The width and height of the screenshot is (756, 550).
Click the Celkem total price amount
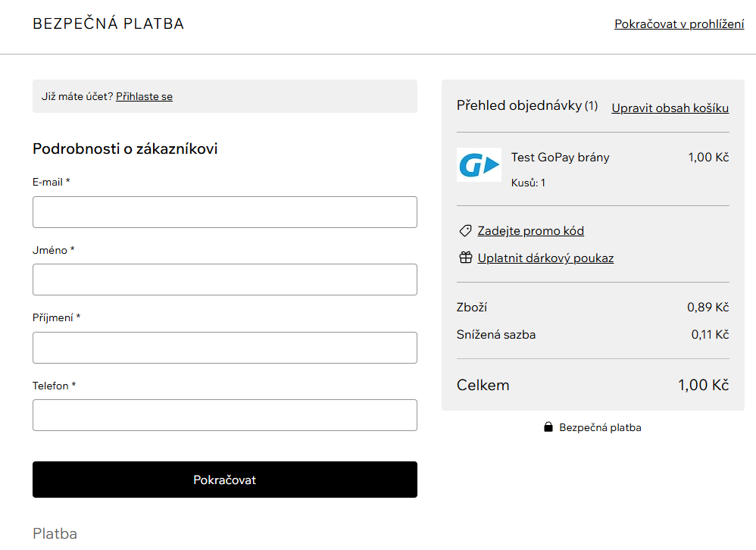tap(704, 385)
